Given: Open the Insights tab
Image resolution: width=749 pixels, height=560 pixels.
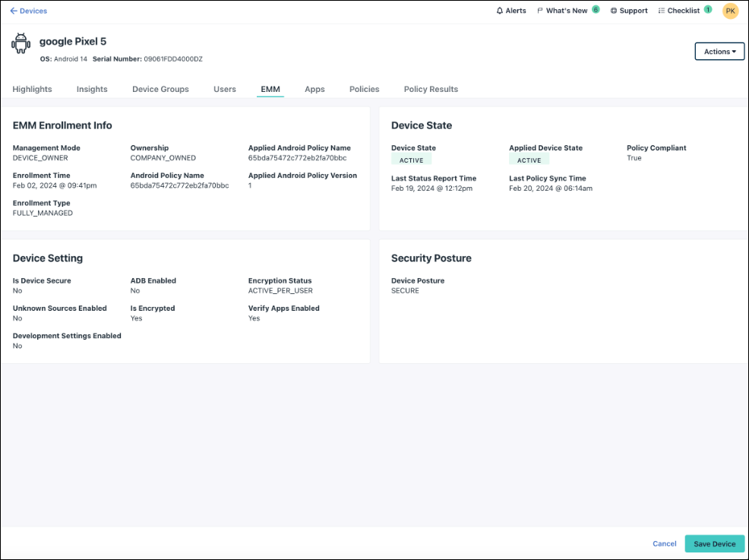Looking at the screenshot, I should coord(92,89).
